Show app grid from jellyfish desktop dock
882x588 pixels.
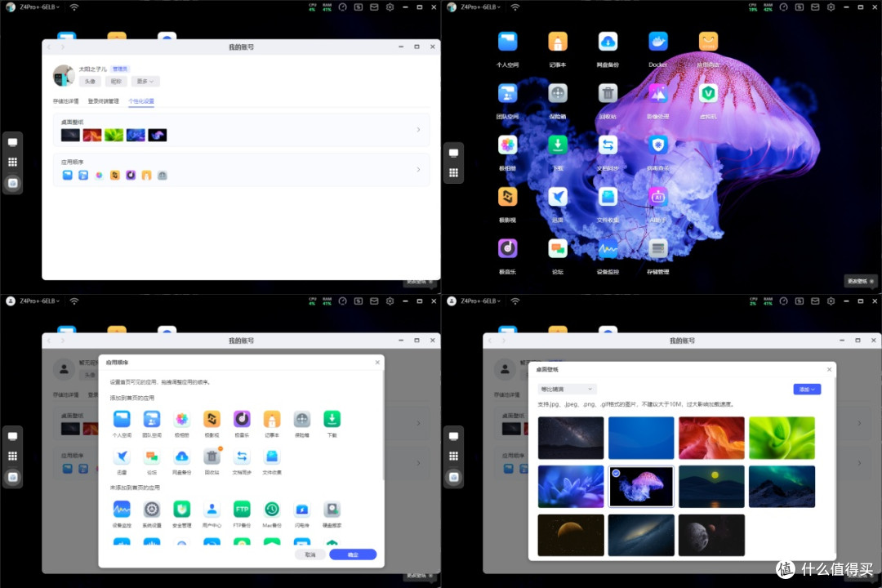(x=453, y=173)
